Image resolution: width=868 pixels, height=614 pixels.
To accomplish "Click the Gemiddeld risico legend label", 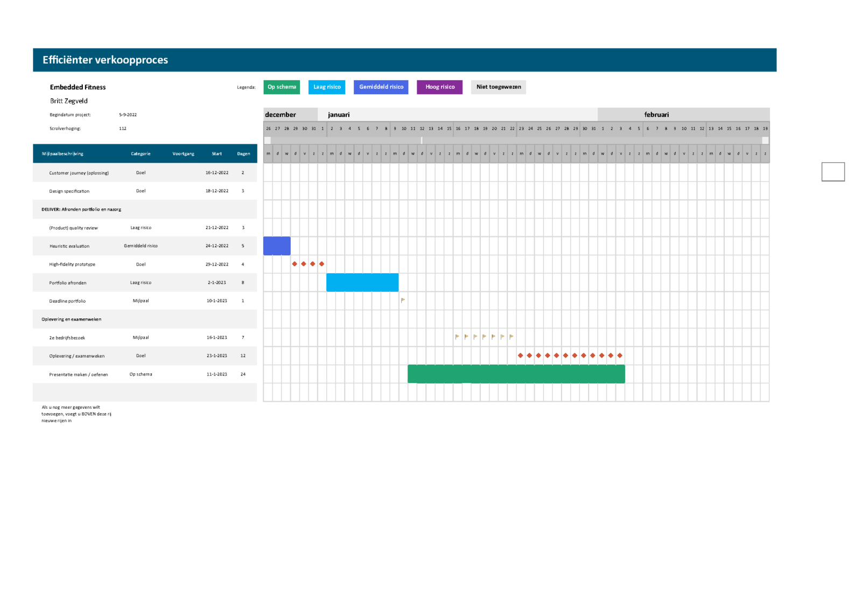I will tap(381, 87).
